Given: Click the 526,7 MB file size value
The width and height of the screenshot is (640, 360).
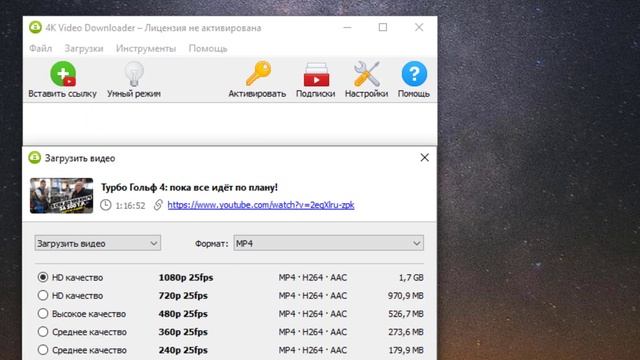Looking at the screenshot, I should [406, 314].
